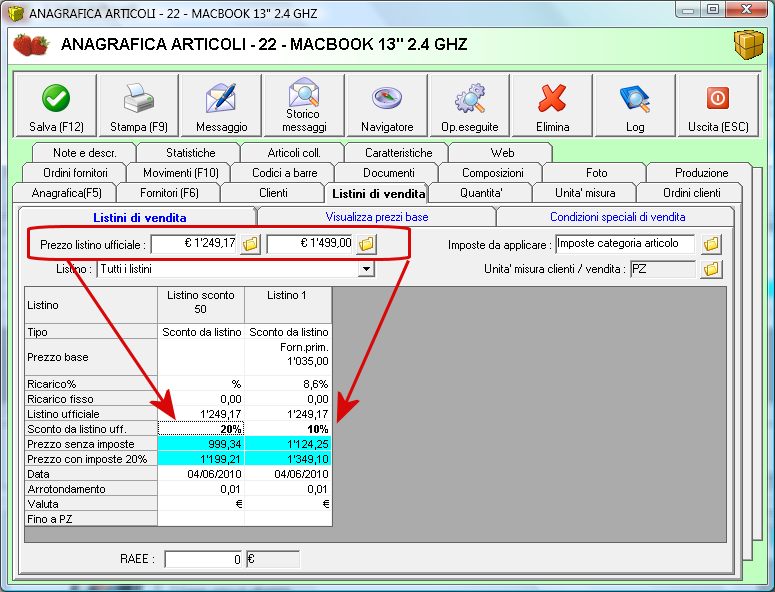Screen dimensions: 775x592
Task: Click the Arrotondamento row label
Action: (91, 489)
